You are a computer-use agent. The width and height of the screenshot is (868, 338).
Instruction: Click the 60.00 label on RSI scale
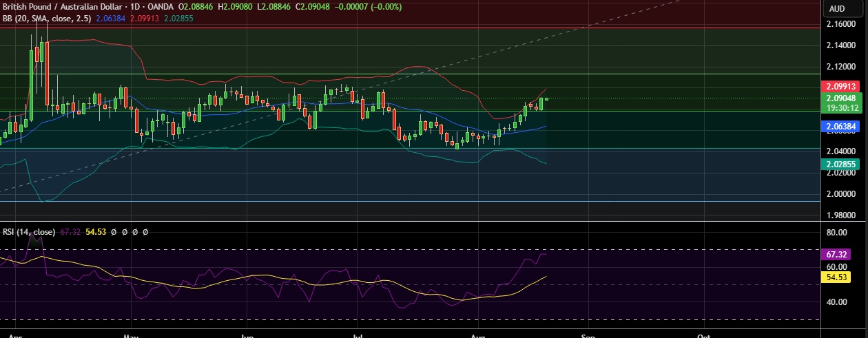(x=836, y=266)
